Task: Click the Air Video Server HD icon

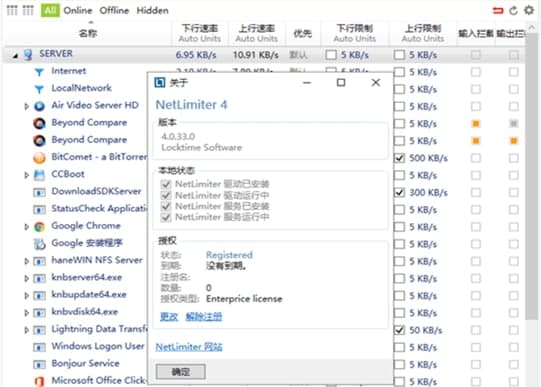Action: (x=39, y=106)
